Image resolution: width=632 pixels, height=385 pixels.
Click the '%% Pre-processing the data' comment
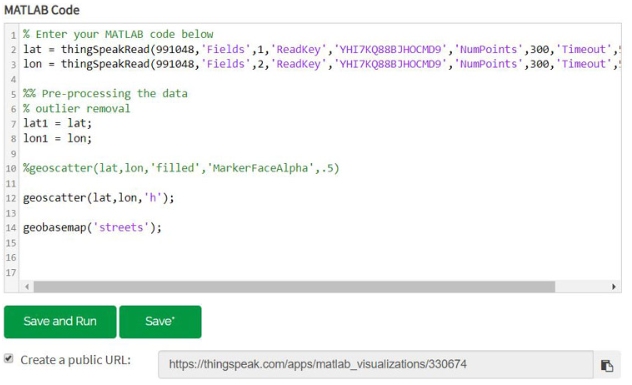pos(105,94)
